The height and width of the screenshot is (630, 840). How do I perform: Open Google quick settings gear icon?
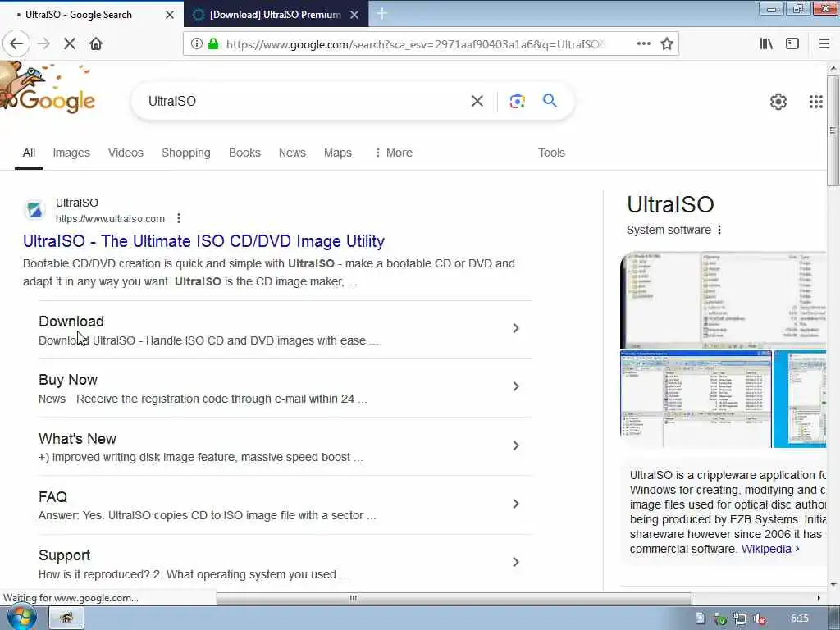(778, 101)
